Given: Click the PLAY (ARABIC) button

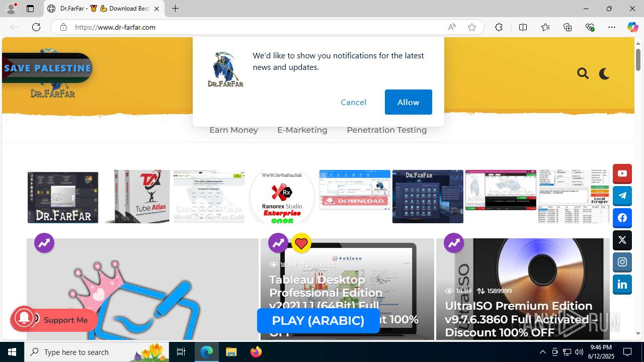Looking at the screenshot, I should 318,321.
